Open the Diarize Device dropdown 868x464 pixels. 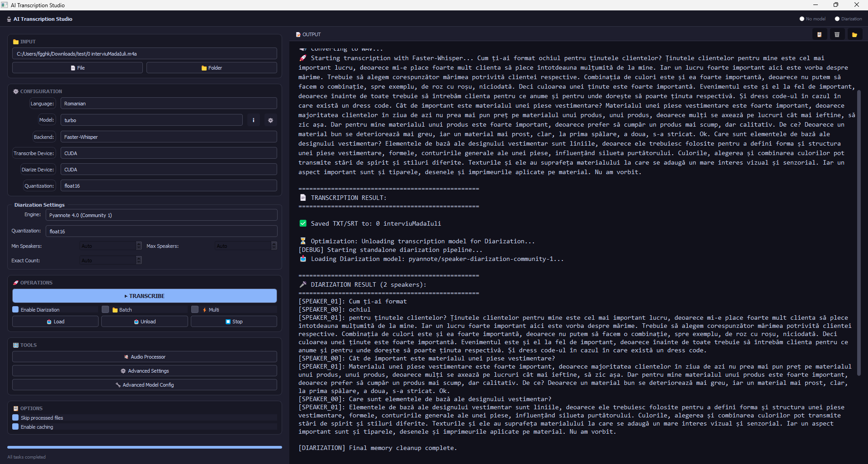click(169, 170)
